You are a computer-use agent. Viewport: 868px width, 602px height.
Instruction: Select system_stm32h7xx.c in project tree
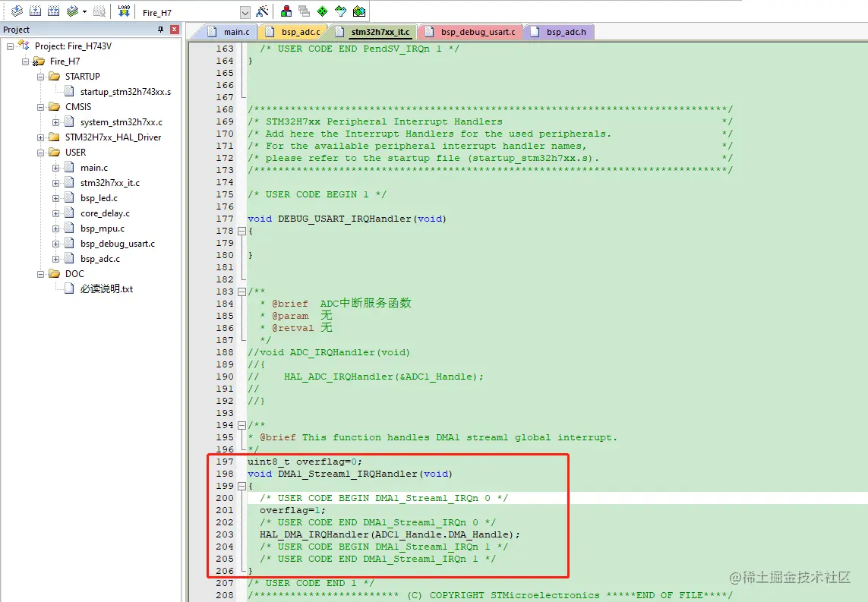point(122,122)
